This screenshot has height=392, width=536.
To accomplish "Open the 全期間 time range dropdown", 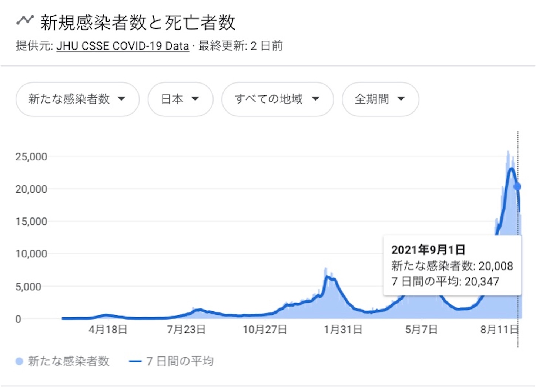I will coord(380,99).
